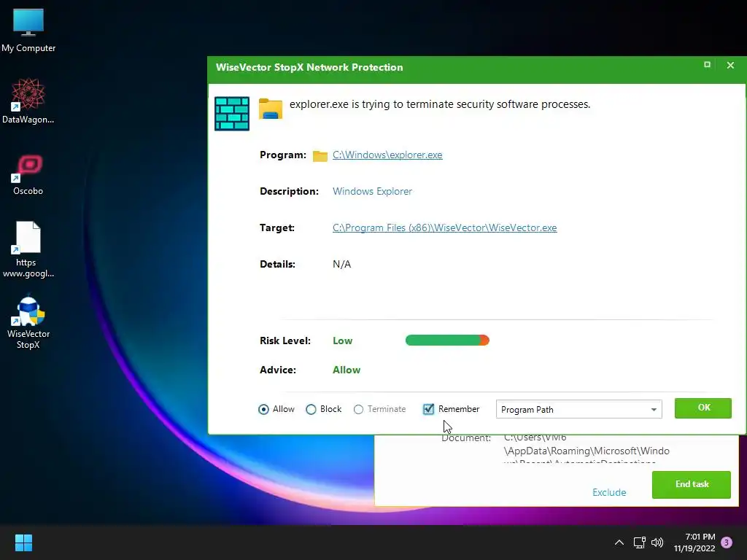Image resolution: width=747 pixels, height=560 pixels.
Task: Open the notification badge showing 3
Action: pos(727,542)
